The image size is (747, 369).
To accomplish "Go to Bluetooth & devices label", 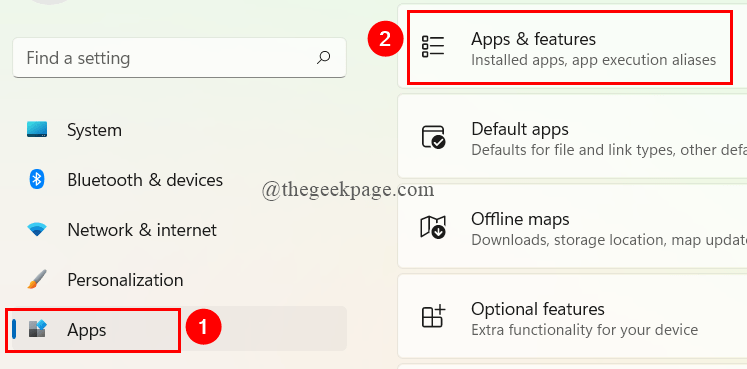I will click(145, 180).
